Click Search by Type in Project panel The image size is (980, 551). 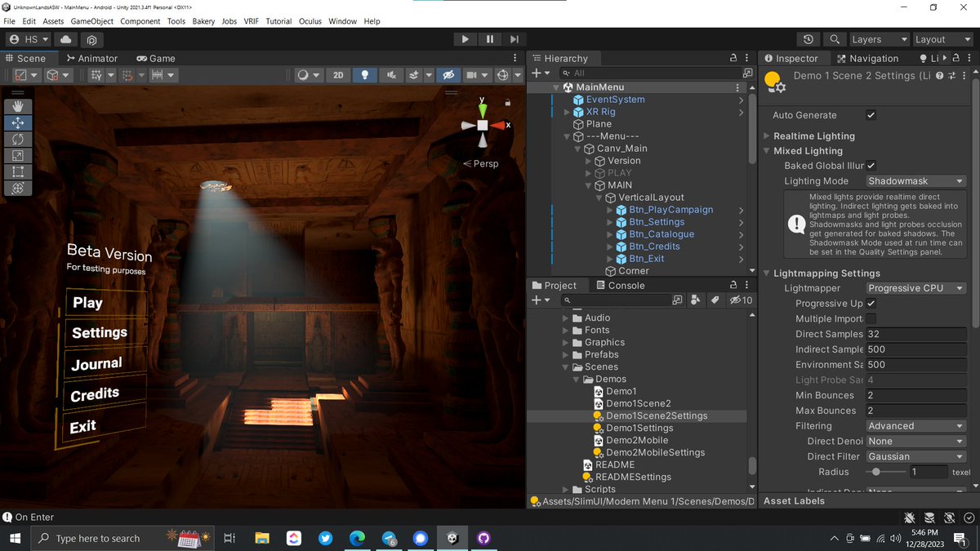tap(695, 300)
